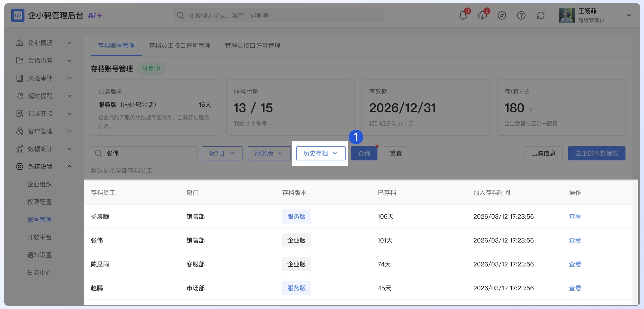Screen dimensions: 644x309
Task: Click the 查询 search button
Action: (x=364, y=153)
